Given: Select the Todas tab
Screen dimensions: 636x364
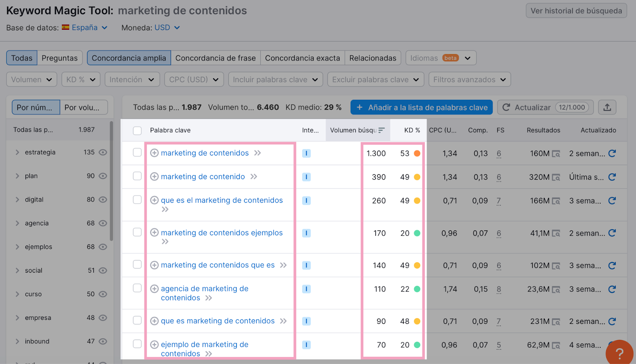Looking at the screenshot, I should click(22, 58).
